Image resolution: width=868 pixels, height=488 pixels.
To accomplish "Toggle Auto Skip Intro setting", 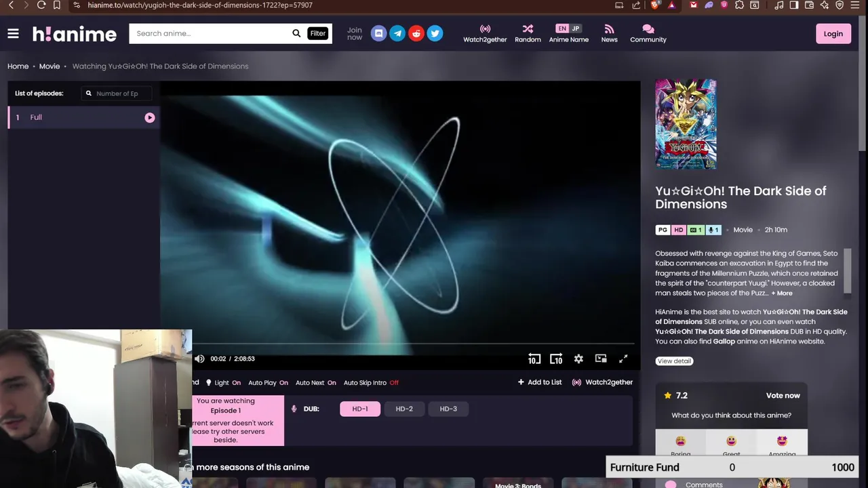I will click(371, 382).
